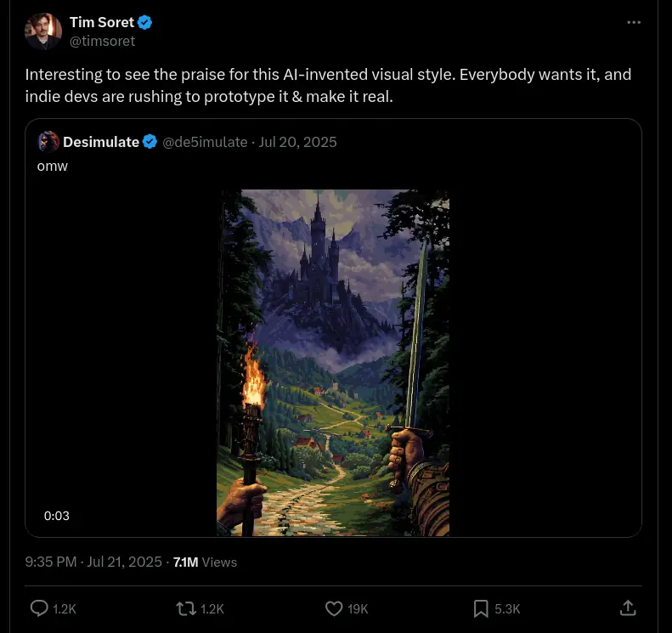The width and height of the screenshot is (672, 633).
Task: Bookmark this post
Action: (x=480, y=608)
